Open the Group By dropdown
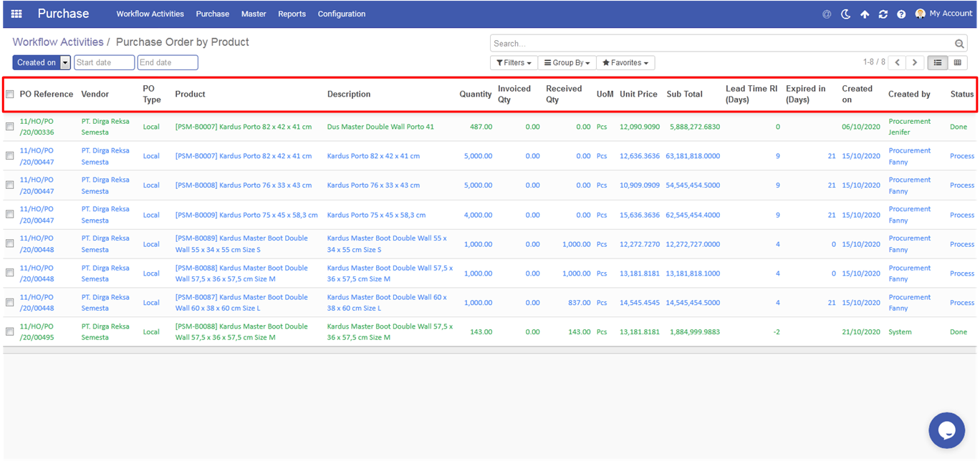The height and width of the screenshot is (461, 980). point(567,63)
